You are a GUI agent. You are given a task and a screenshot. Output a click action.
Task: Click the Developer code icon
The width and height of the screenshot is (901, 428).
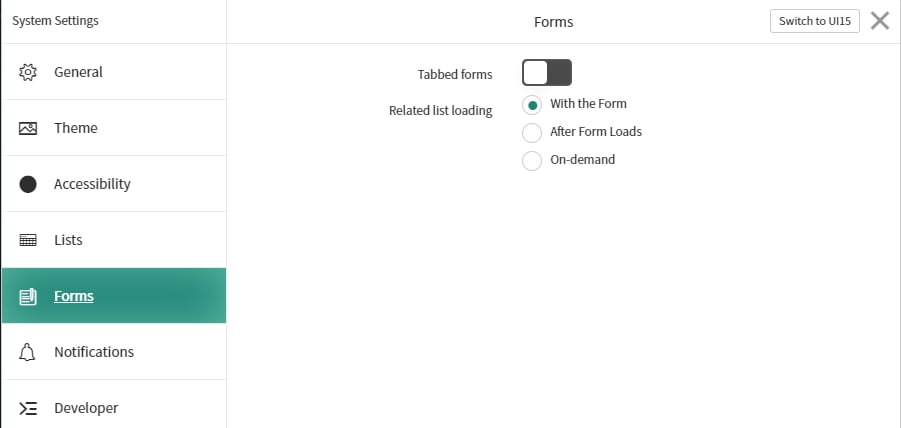point(28,408)
